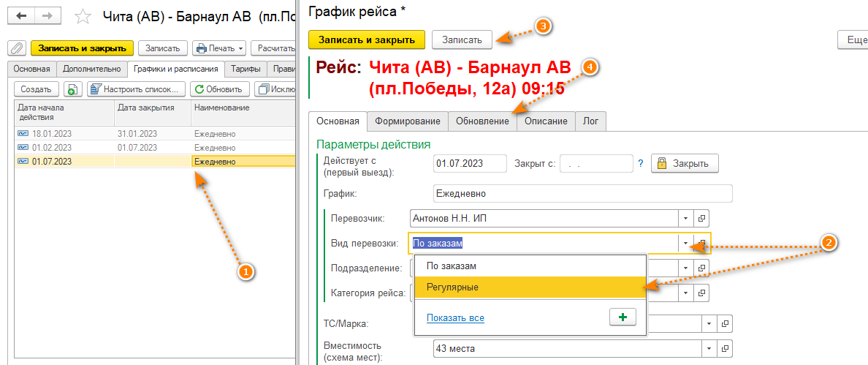
Task: Click the green plus button in dropdown list
Action: click(623, 317)
